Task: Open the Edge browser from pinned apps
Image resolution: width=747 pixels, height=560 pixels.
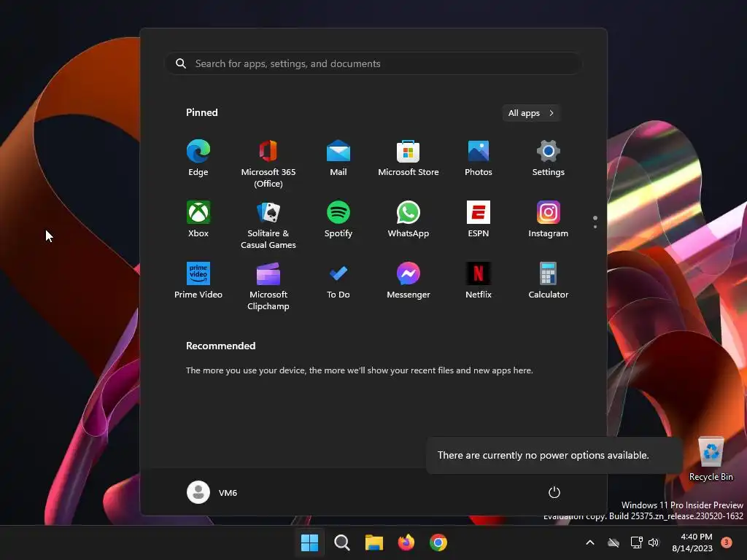Action: (x=198, y=158)
